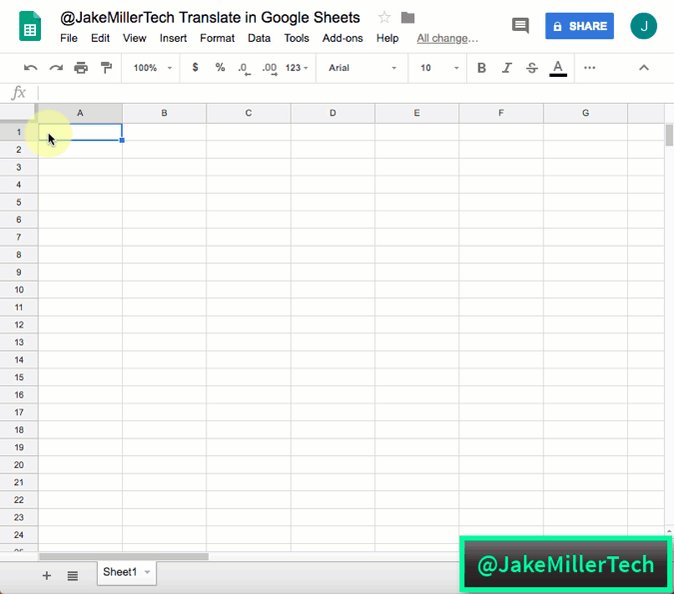
Task: Select column G header
Action: point(585,113)
